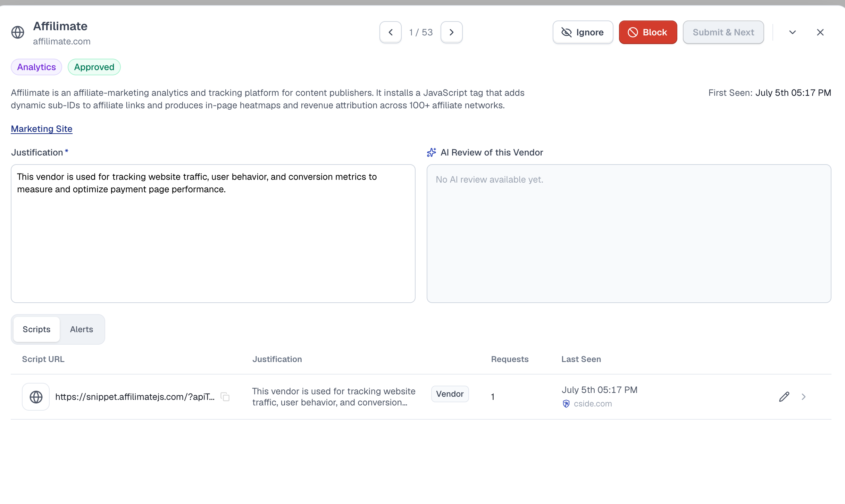Viewport: 845px width, 504px height.
Task: Switch to the Alerts tab
Action: point(82,329)
